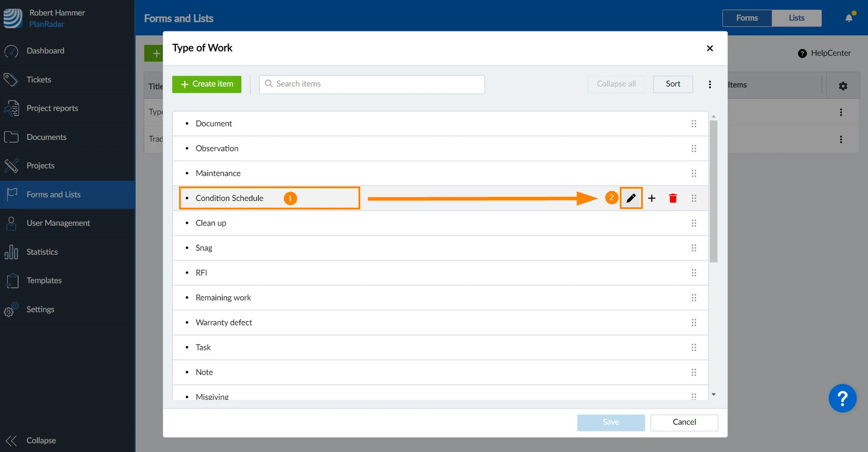This screenshot has height=452, width=868.
Task: Open dialog more options kebab menu
Action: [710, 84]
